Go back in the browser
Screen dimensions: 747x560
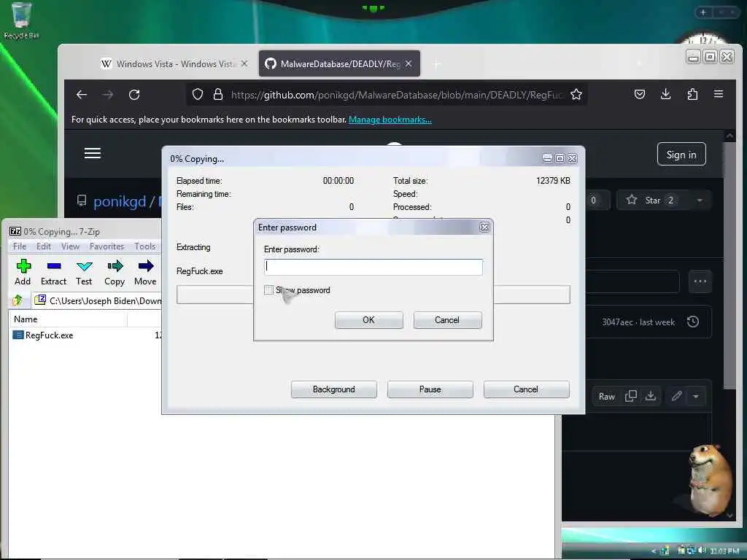click(x=82, y=94)
